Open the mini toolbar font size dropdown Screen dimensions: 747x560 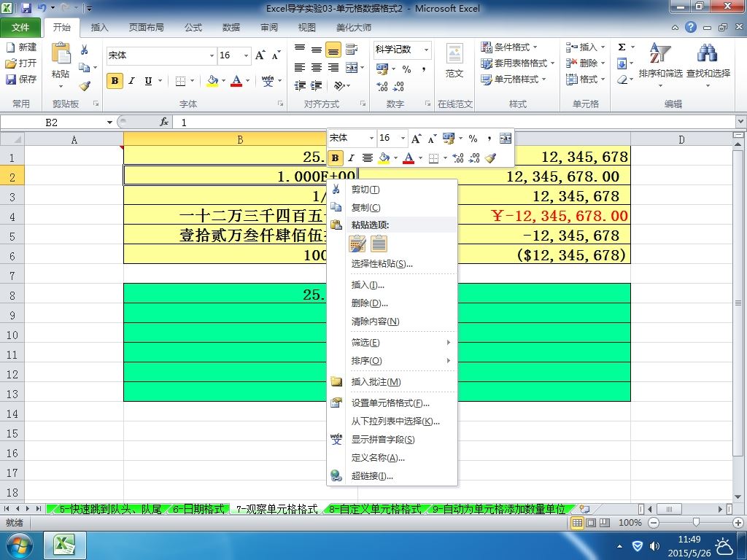click(403, 139)
